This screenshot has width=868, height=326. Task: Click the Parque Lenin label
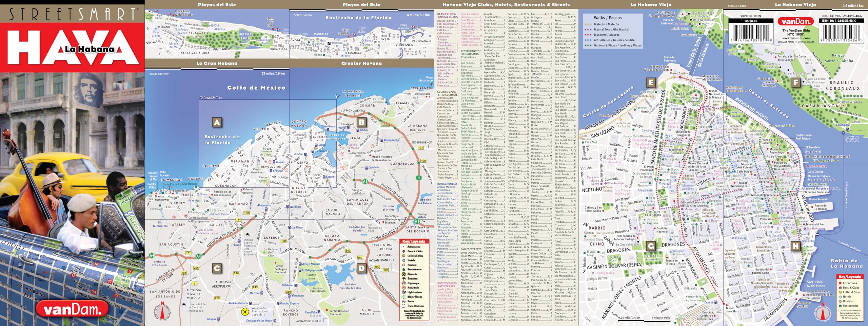(311, 276)
